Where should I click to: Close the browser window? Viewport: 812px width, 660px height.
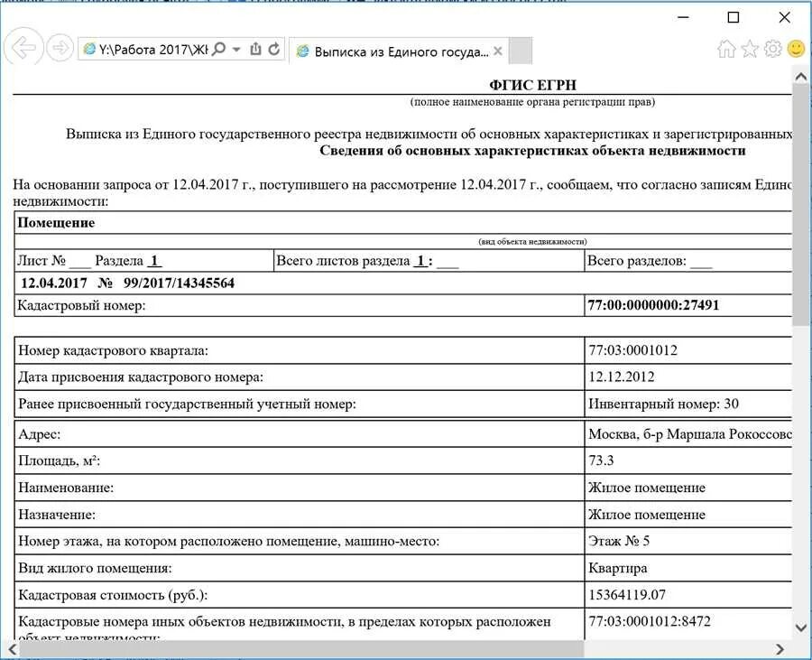click(x=784, y=17)
